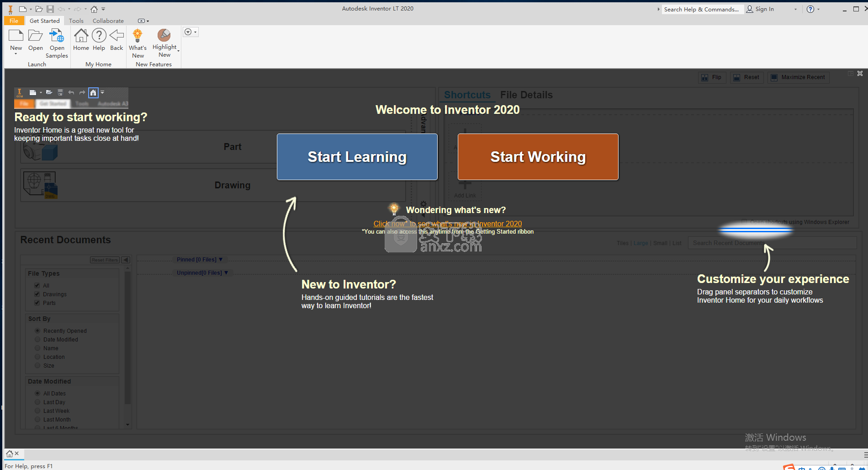
Task: Expand the Sign In dropdown arrow
Action: 795,9
